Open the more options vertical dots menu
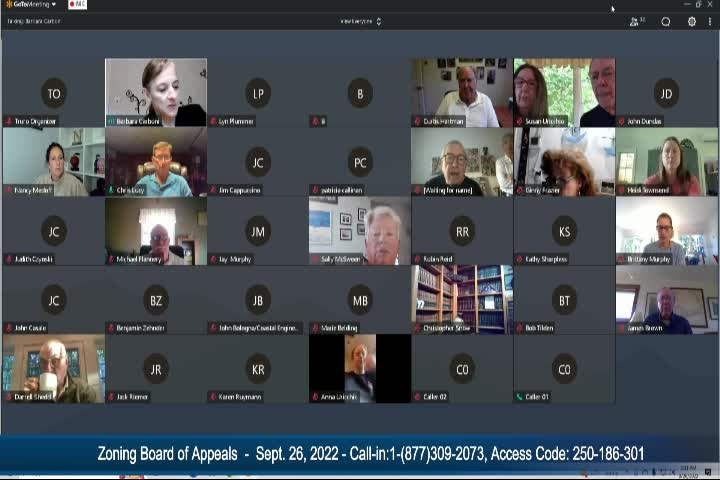Viewport: 720px width, 480px height. 709,21
